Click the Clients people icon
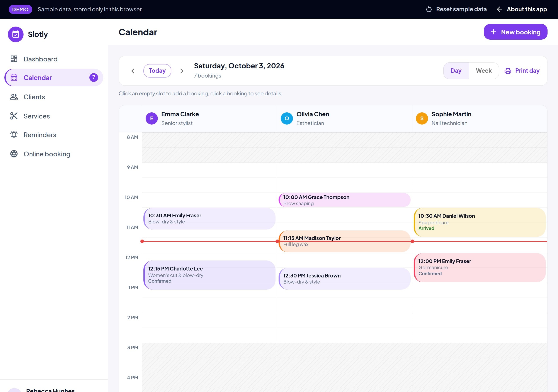Viewport: 558px width, 392px height. point(14,97)
